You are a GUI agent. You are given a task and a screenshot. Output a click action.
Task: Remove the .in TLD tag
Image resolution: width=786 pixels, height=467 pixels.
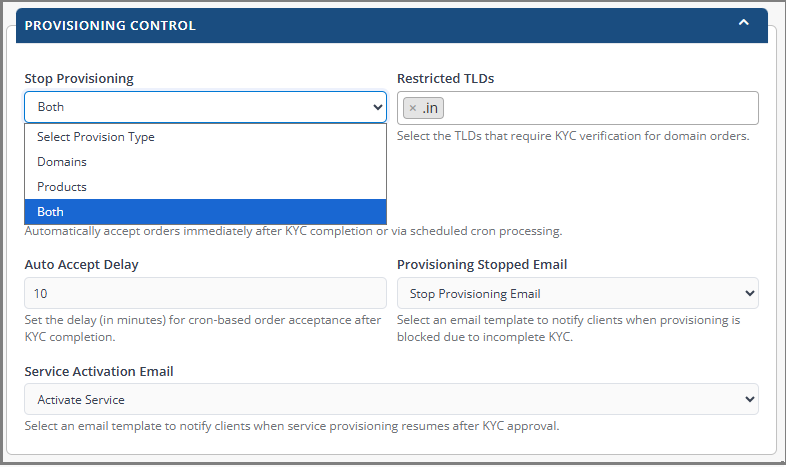412,108
